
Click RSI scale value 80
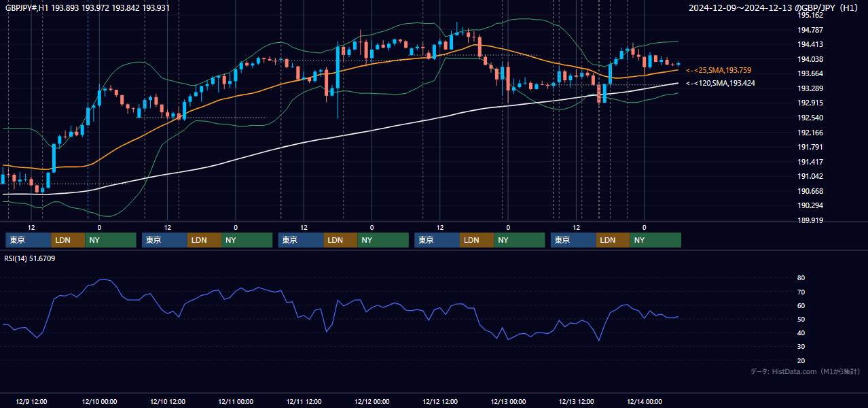801,278
